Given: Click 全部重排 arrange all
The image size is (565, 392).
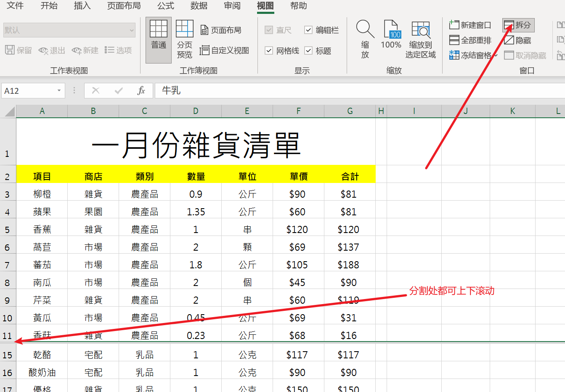Looking at the screenshot, I should 470,40.
